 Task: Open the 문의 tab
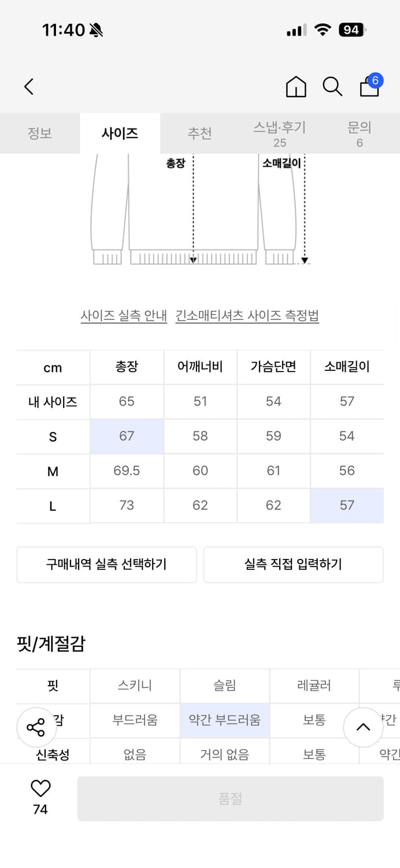pyautogui.click(x=360, y=134)
